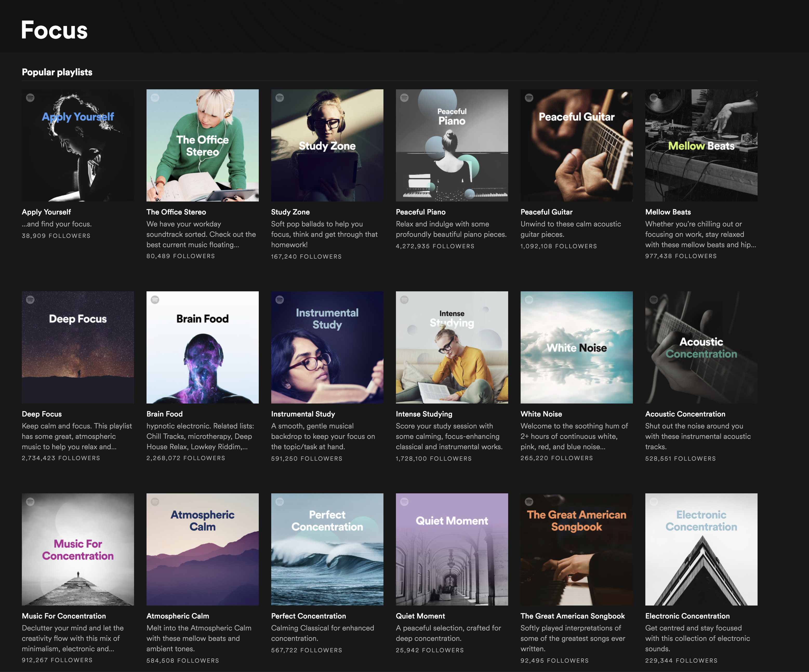Go to Atmospheric Calm title
The height and width of the screenshot is (672, 809).
(178, 616)
